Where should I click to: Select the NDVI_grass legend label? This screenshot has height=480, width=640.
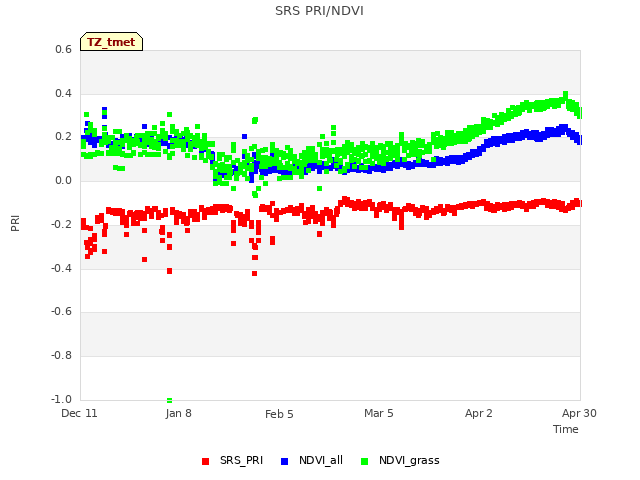409,461
